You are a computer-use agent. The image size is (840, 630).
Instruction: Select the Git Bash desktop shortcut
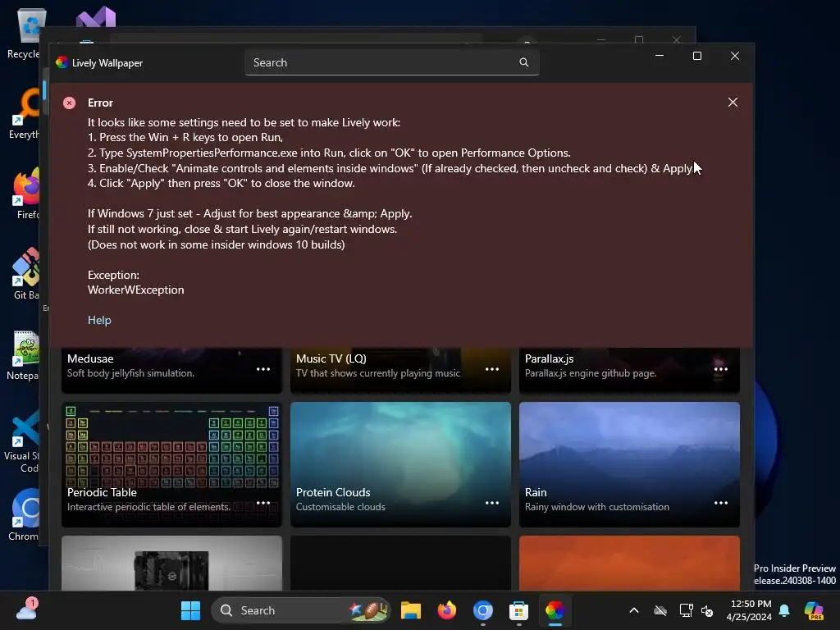click(x=26, y=274)
